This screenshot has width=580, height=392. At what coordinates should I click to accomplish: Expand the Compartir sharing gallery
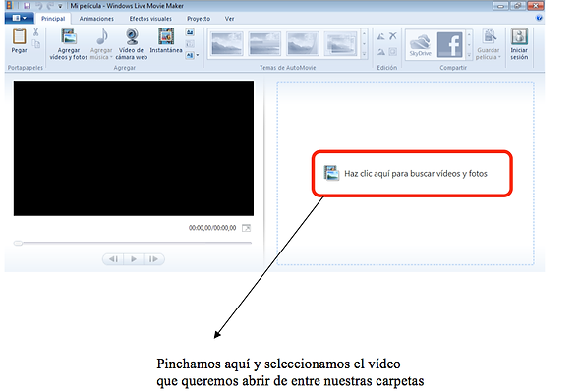pos(469,55)
